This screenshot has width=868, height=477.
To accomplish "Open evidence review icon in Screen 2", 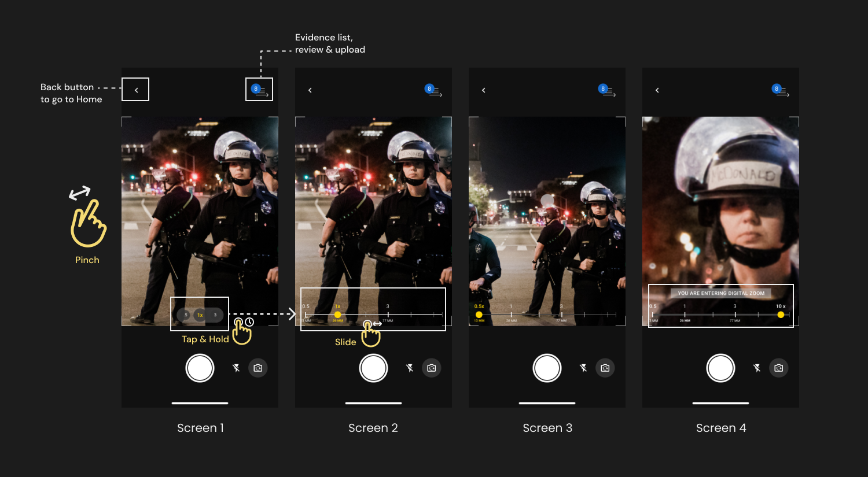I will 433,90.
